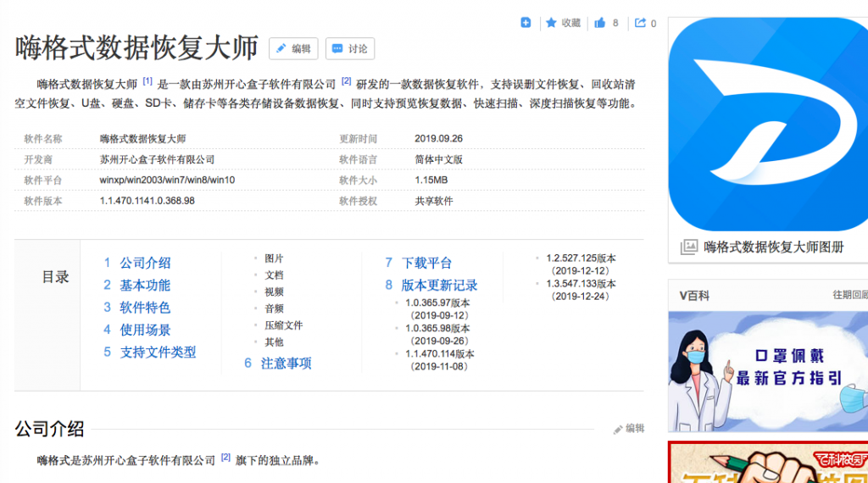Click software size value 1.15MB
This screenshot has width=868, height=483.
pyautogui.click(x=431, y=180)
